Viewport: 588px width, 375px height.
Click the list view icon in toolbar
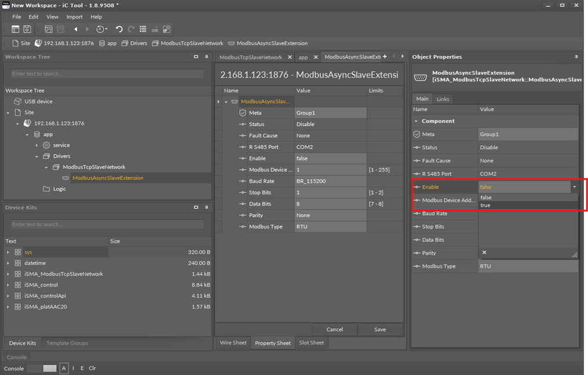tap(143, 29)
